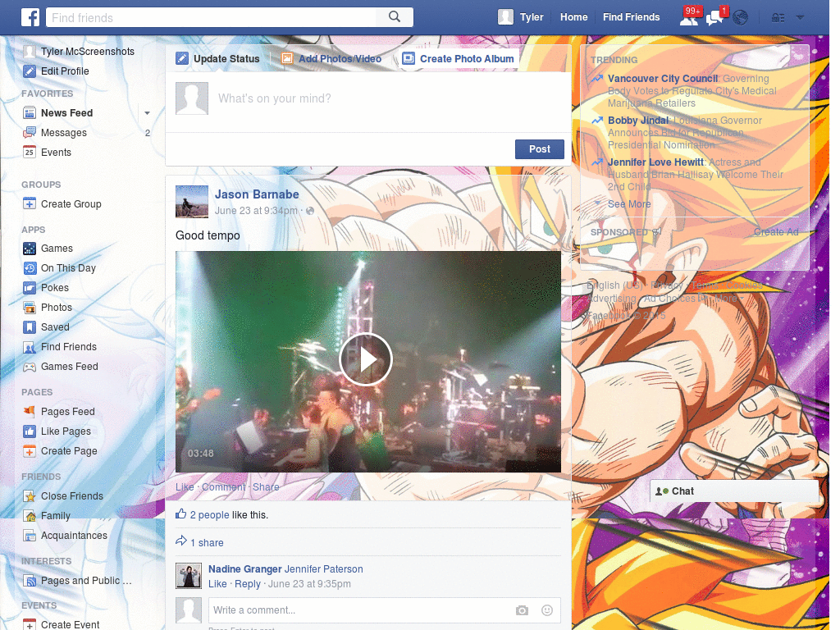
Task: Click the Close Friends star icon
Action: coord(30,496)
